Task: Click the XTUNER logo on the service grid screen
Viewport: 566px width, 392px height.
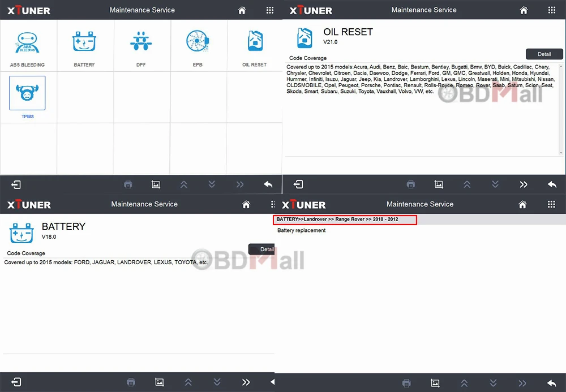Action: 29,10
